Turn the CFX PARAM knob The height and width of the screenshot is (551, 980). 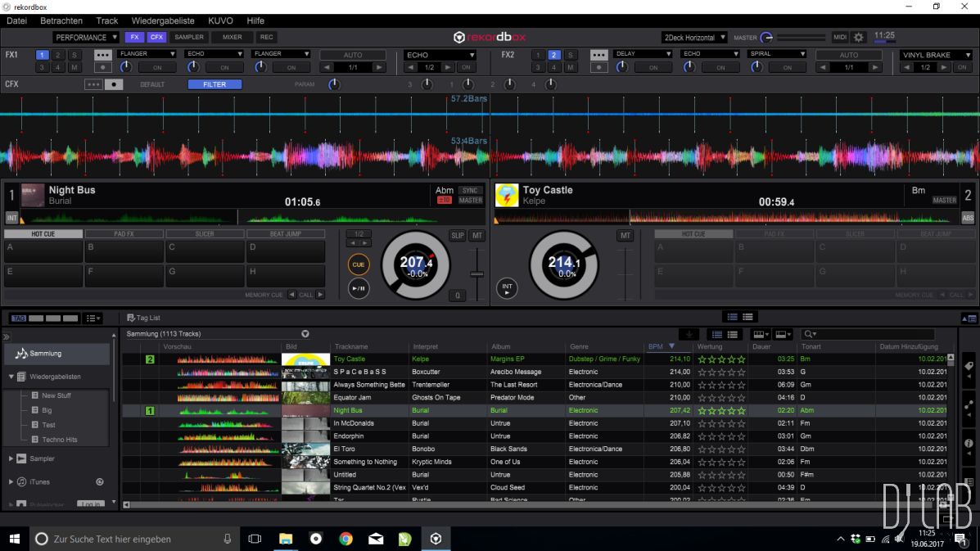point(333,84)
